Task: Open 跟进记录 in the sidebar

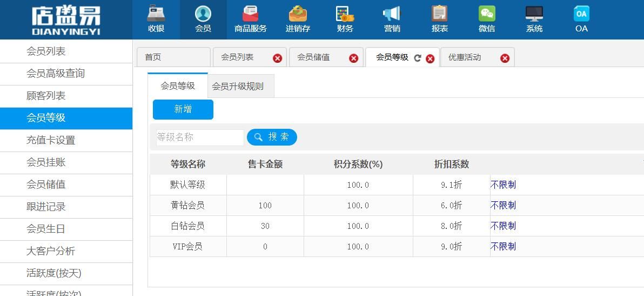Action: click(x=66, y=207)
